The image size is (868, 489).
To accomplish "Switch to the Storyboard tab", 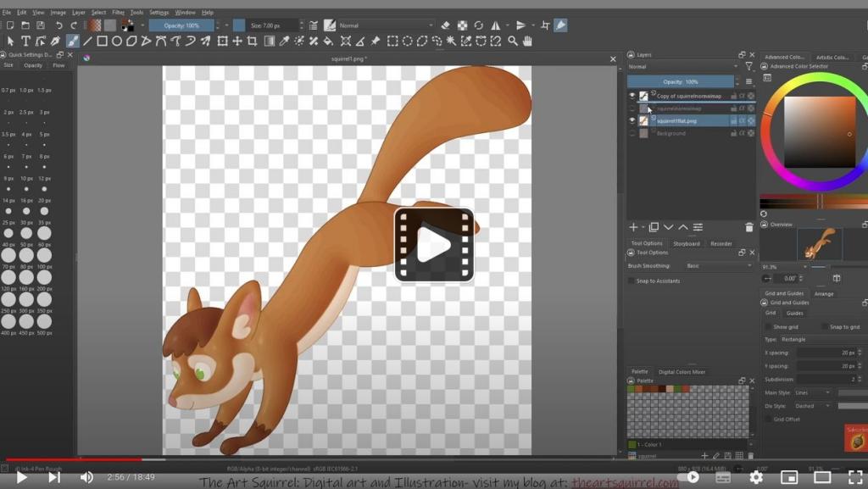I will tap(686, 243).
